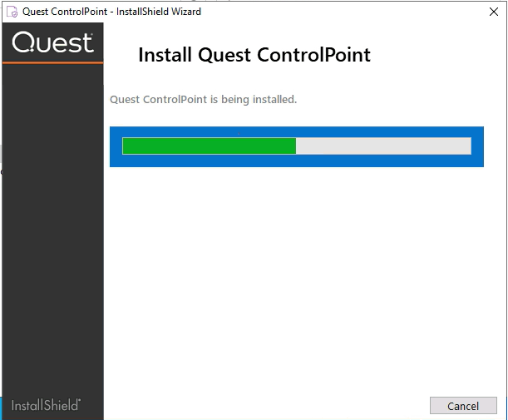Image resolution: width=508 pixels, height=420 pixels.
Task: Click the empty dark sidebar area
Action: [x=52, y=233]
